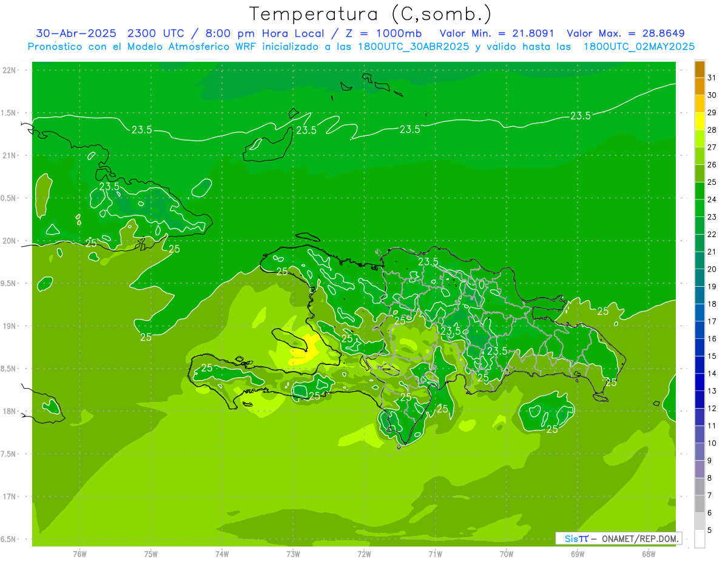Click the '20' colorbar value label
The width and height of the screenshot is (728, 562).
(x=712, y=269)
